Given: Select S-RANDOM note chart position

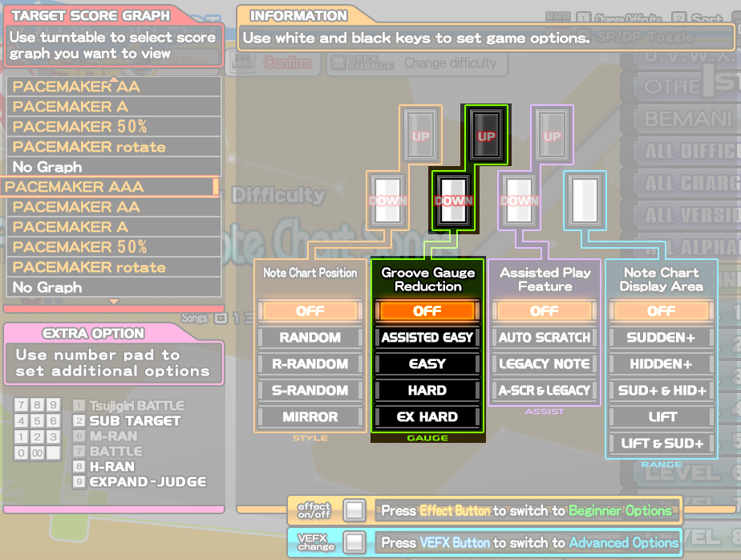Looking at the screenshot, I should 310,390.
